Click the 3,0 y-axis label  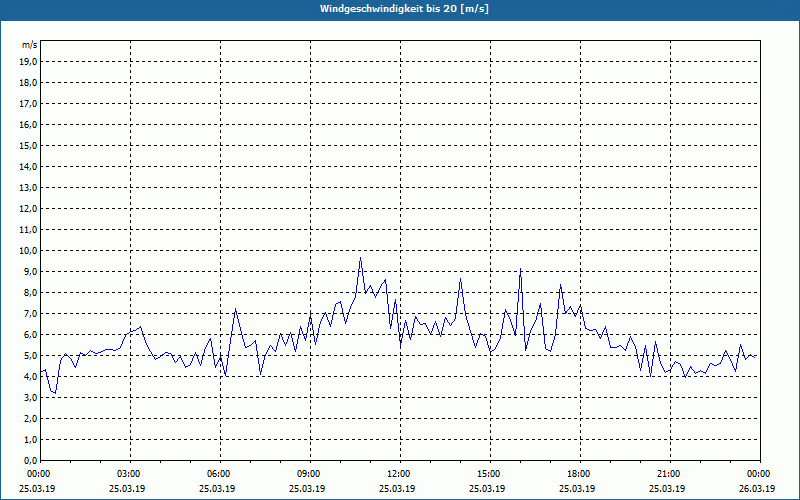31,397
